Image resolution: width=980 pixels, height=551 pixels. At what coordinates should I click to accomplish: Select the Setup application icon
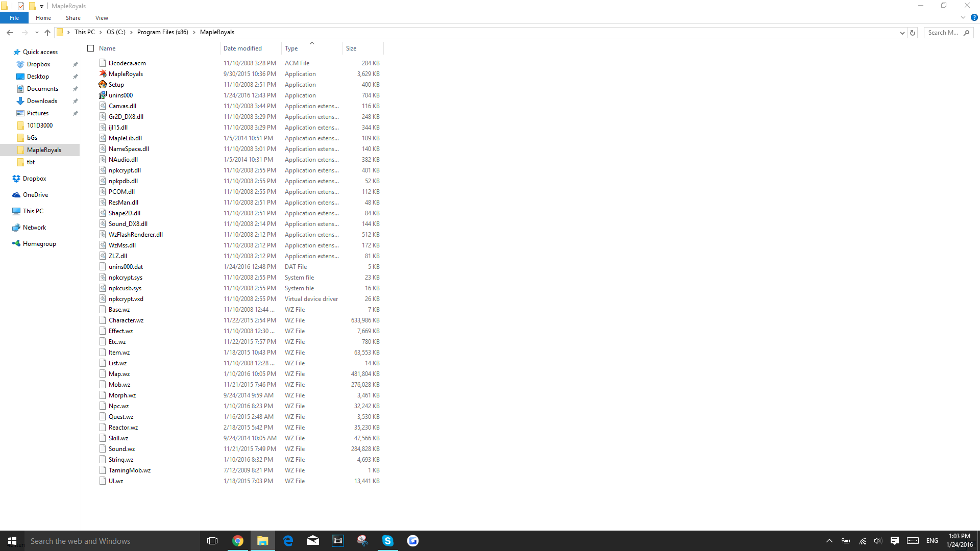103,85
